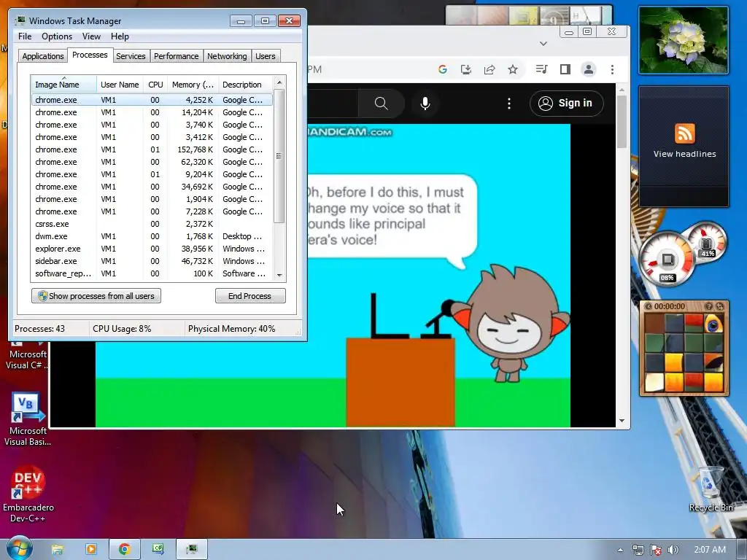This screenshot has width=747, height=560.
Task: Click Show processes from all users
Action: coord(96,296)
